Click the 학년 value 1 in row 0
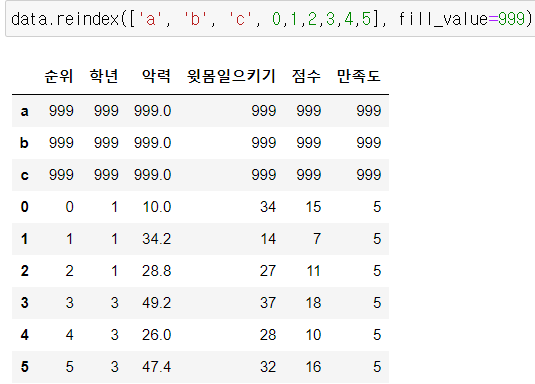The image size is (535, 384). 115,207
